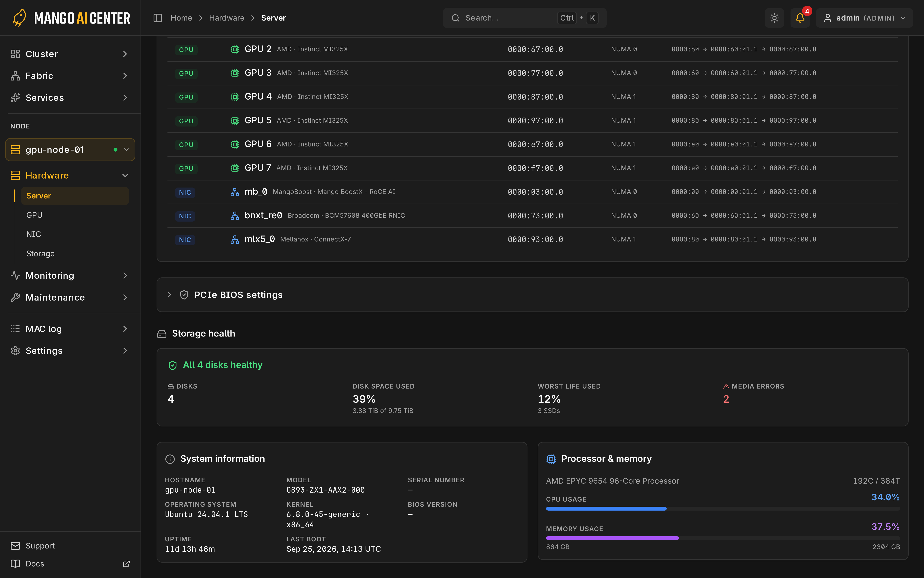The width and height of the screenshot is (924, 578).
Task: Click the green shield beside All 4 disks healthy
Action: click(x=173, y=365)
